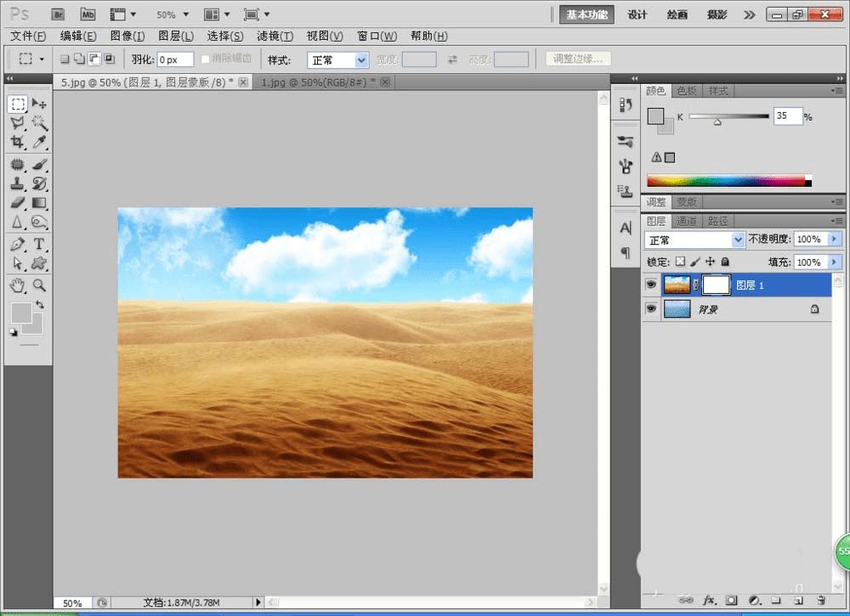The image size is (850, 616).
Task: Select the Magic Wand tool
Action: tap(39, 123)
